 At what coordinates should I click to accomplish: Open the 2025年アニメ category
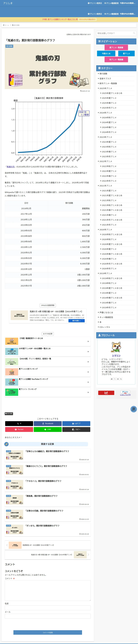(106, 88)
